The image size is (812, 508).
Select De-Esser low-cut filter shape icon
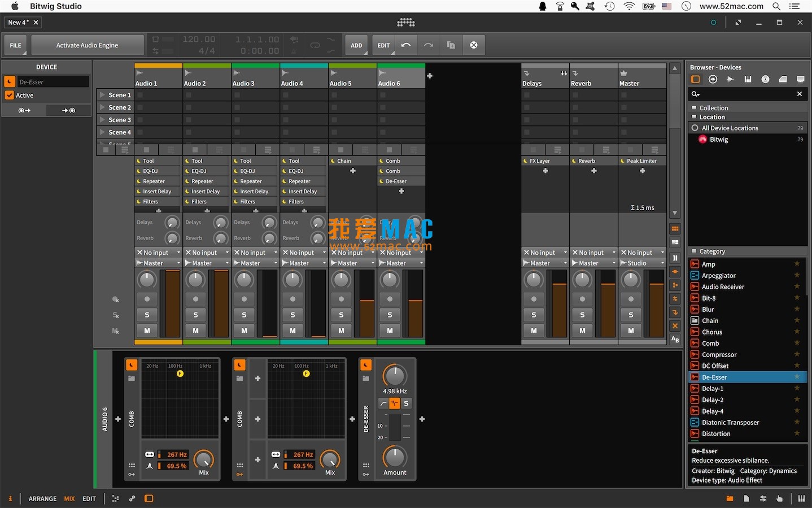point(384,403)
